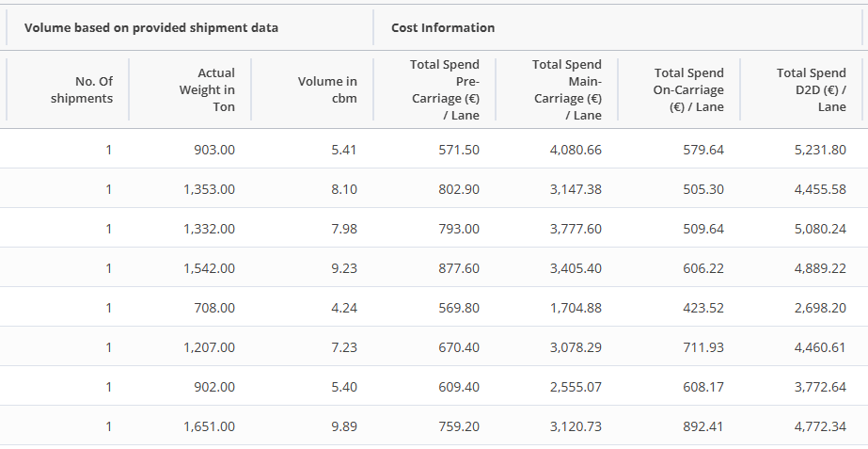Click the volume value 5.41
Screen dimensions: 868x449
(x=344, y=150)
